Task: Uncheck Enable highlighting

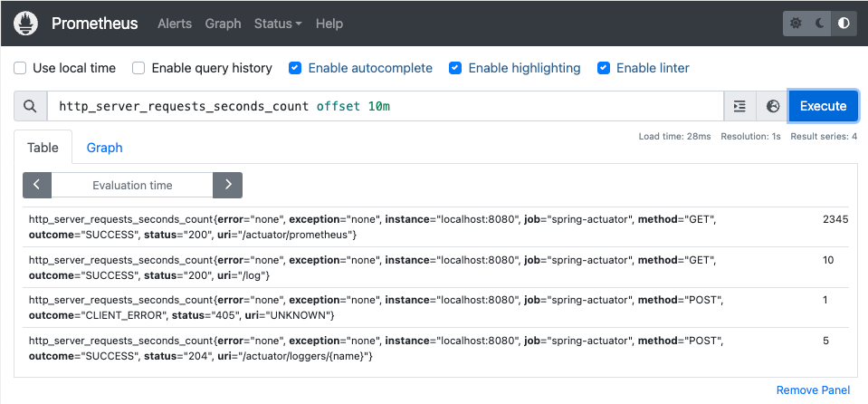Action: click(455, 68)
